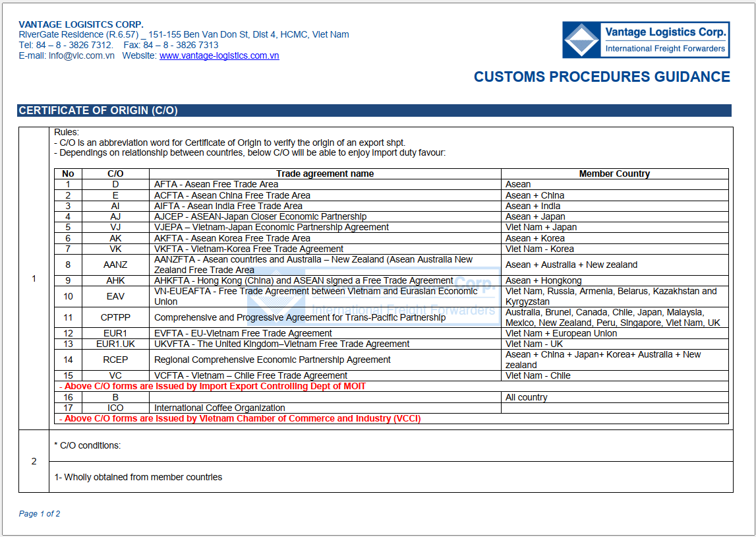Click the Trade agreement name column header
756x537 pixels.
pyautogui.click(x=325, y=174)
